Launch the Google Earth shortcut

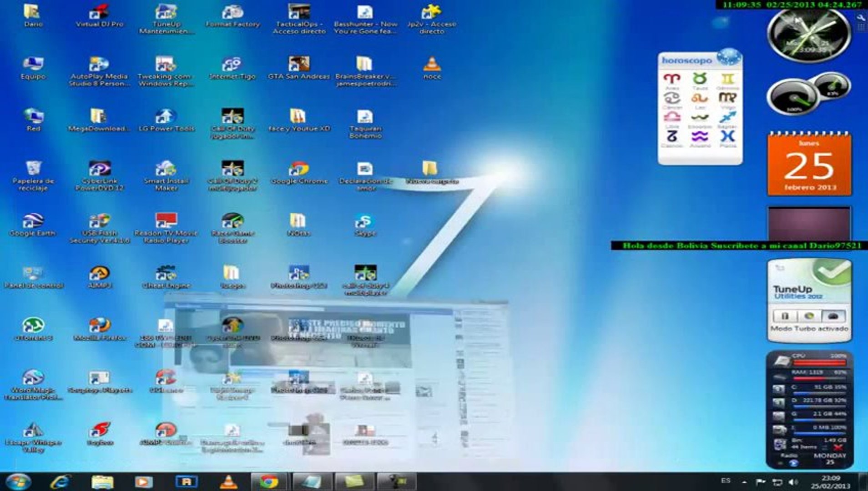pyautogui.click(x=33, y=225)
